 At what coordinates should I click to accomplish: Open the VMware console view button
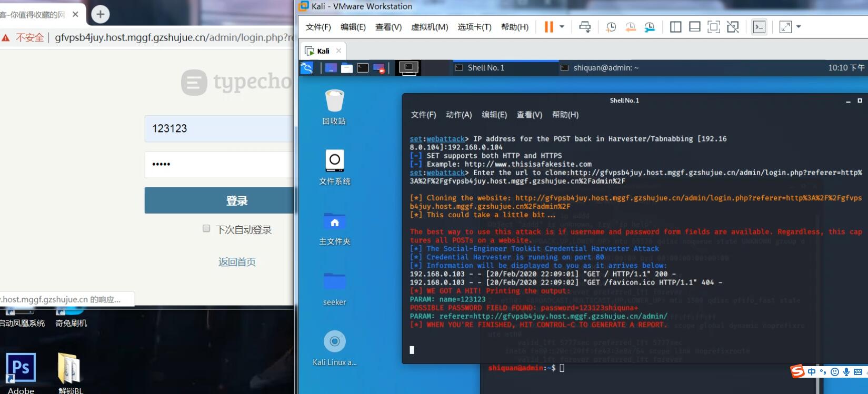click(759, 27)
